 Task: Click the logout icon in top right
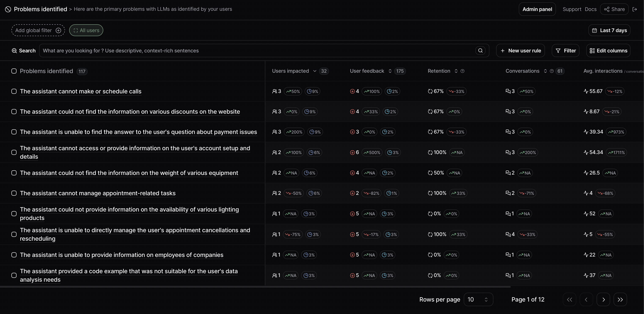coord(634,9)
